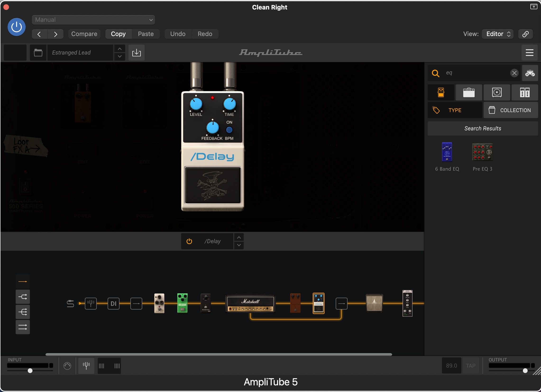Click the search magnifier icon

point(436,73)
